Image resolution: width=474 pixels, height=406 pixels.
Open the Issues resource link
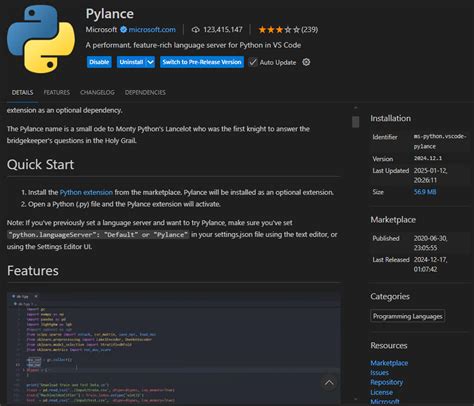tap(379, 373)
